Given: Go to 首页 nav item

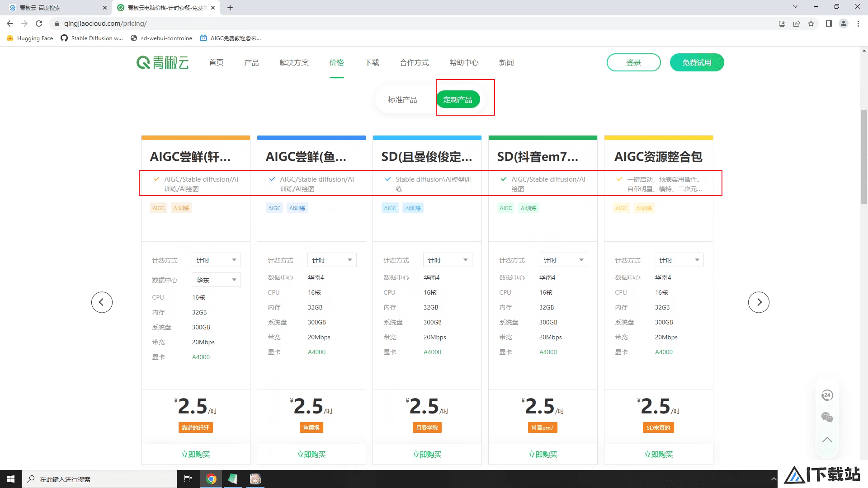Looking at the screenshot, I should click(216, 62).
